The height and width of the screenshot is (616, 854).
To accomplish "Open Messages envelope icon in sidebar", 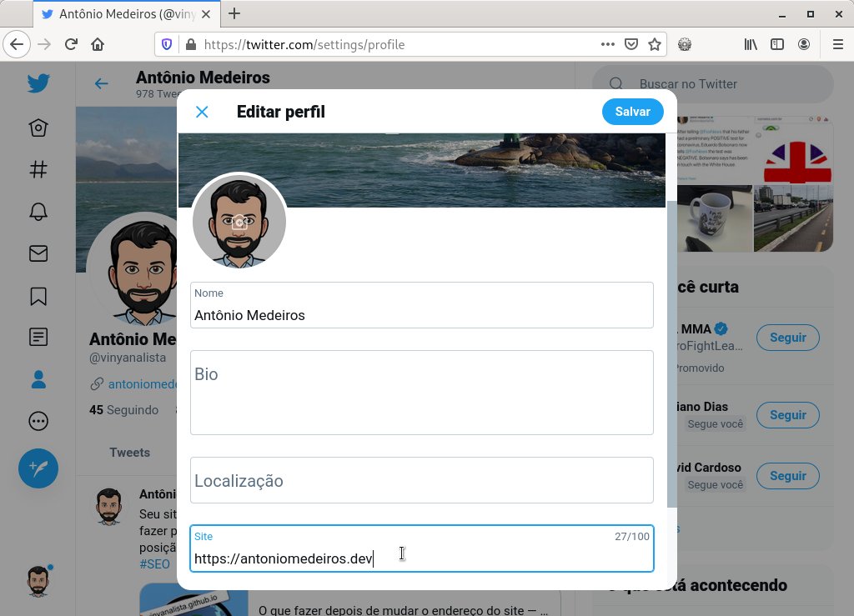I will 38,253.
